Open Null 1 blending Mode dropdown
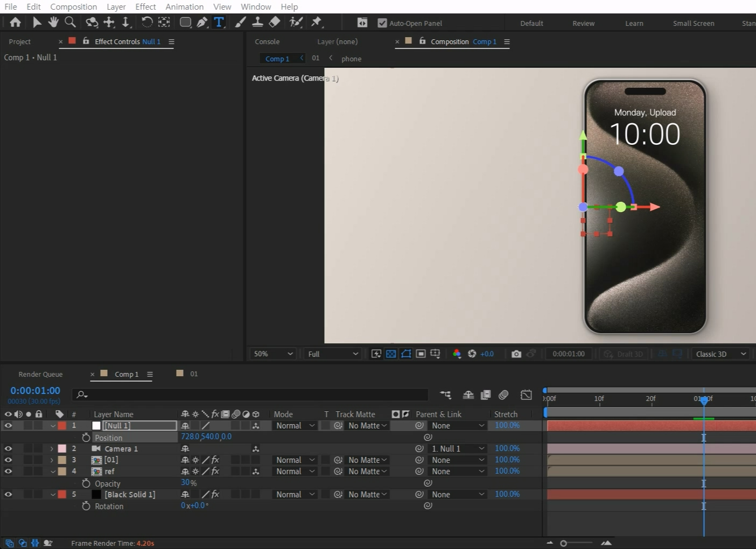756x549 pixels. (295, 425)
